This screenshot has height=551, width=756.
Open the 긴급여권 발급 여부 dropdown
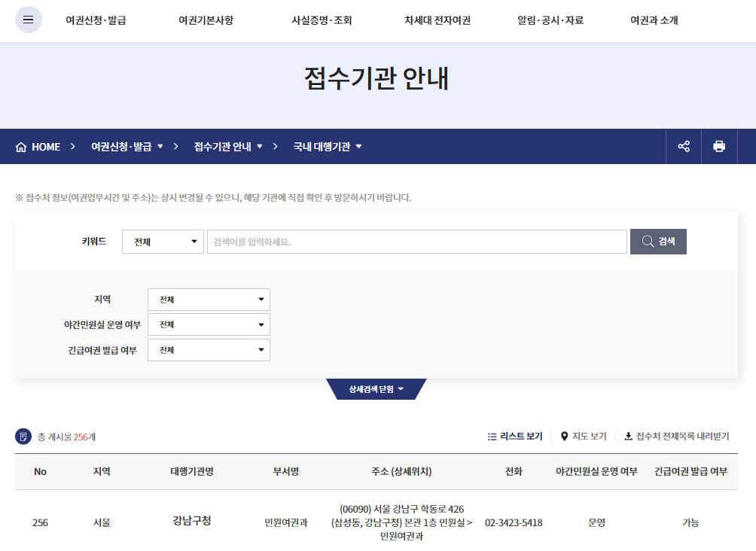coord(209,349)
